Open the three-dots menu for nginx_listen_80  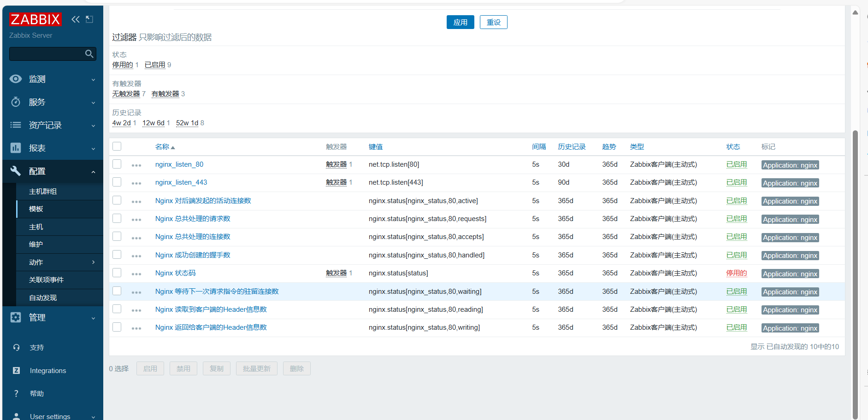[136, 165]
